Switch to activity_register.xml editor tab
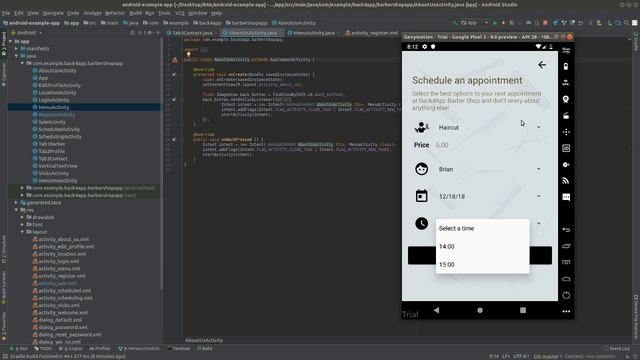The height and width of the screenshot is (360, 640). 374,33
